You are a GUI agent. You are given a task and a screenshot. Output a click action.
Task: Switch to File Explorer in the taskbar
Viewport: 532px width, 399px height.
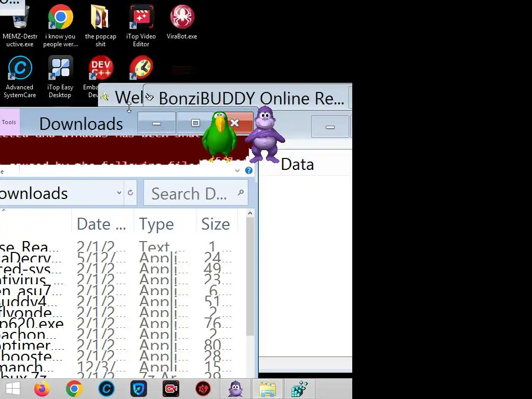[x=268, y=389]
